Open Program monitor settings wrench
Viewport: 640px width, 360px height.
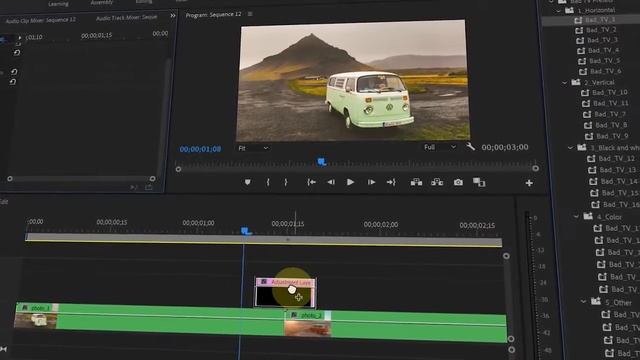tap(471, 147)
